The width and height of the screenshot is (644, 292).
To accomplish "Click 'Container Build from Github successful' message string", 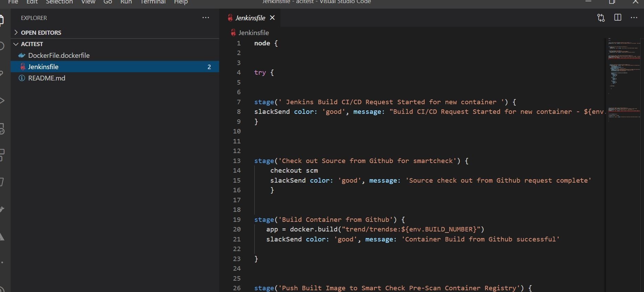I will tap(481, 239).
